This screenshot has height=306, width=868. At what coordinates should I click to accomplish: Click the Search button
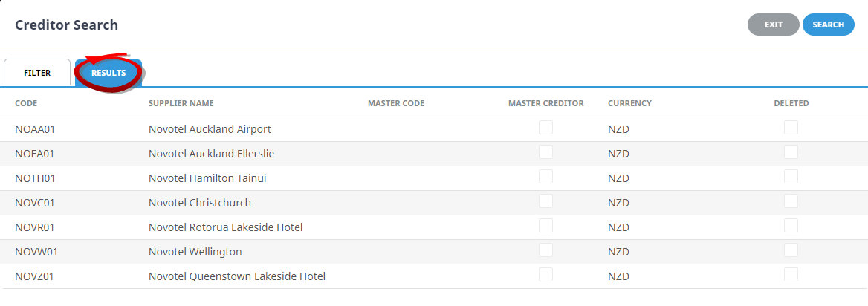coord(828,25)
